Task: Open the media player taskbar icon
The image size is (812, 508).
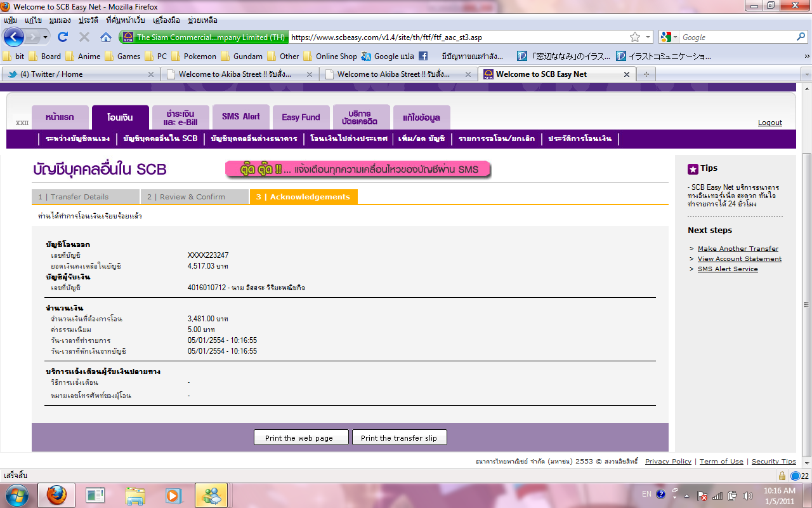Action: pos(173,495)
